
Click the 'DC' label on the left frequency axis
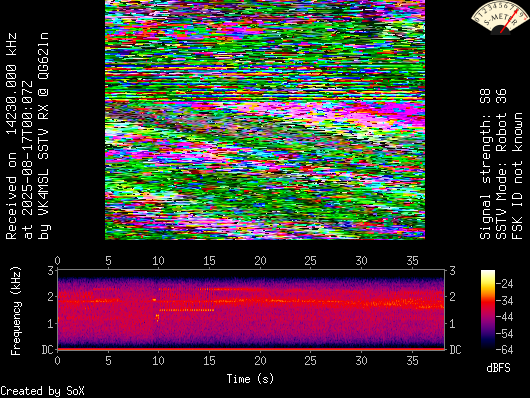(x=47, y=349)
